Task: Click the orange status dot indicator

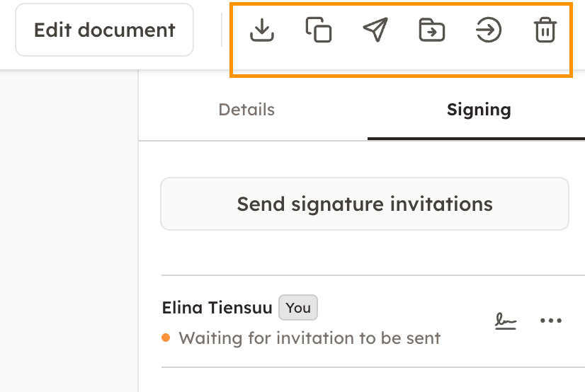Action: [x=166, y=338]
